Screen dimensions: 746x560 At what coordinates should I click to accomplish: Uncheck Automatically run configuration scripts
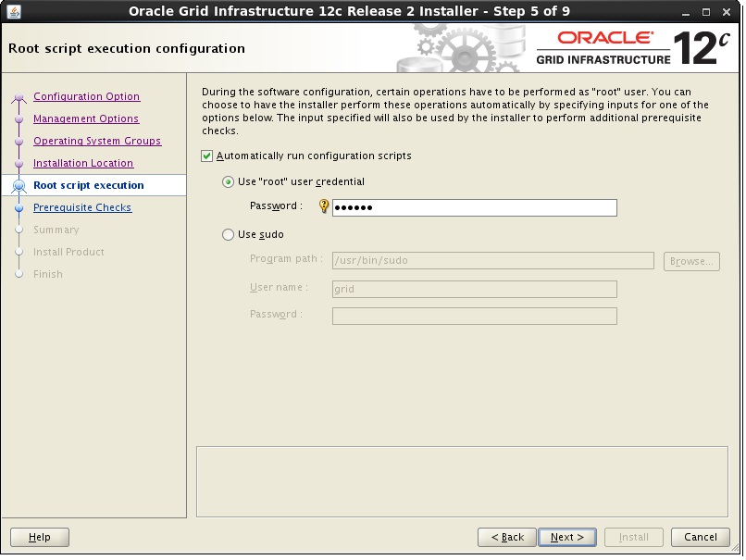(207, 156)
